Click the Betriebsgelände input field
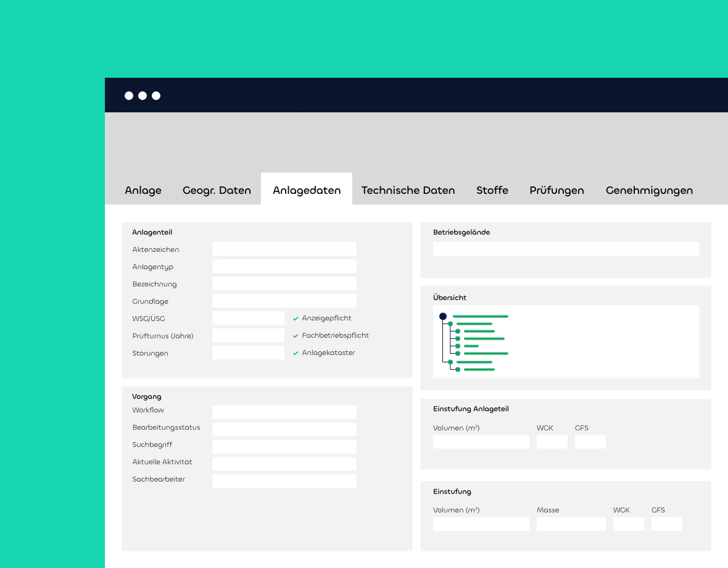728x568 pixels. (x=566, y=249)
